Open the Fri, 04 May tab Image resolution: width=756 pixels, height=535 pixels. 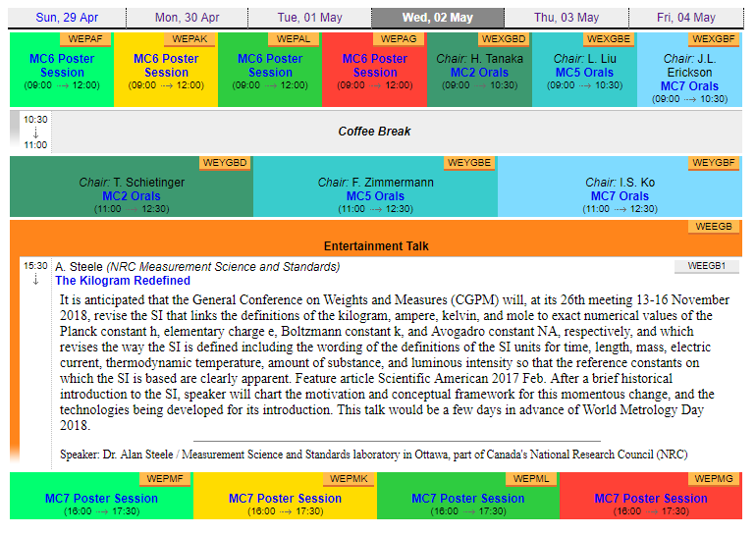[685, 18]
